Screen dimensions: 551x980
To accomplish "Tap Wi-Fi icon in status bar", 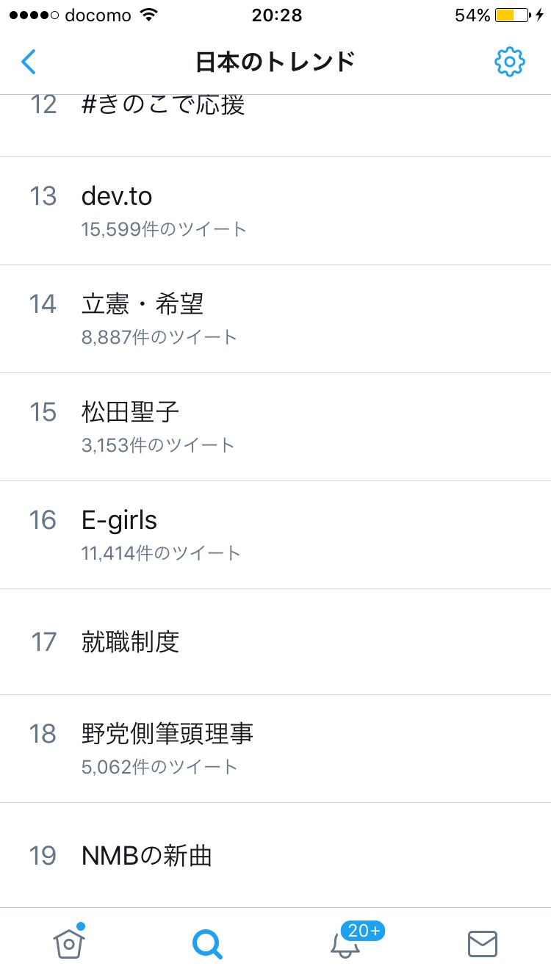I will click(x=150, y=15).
